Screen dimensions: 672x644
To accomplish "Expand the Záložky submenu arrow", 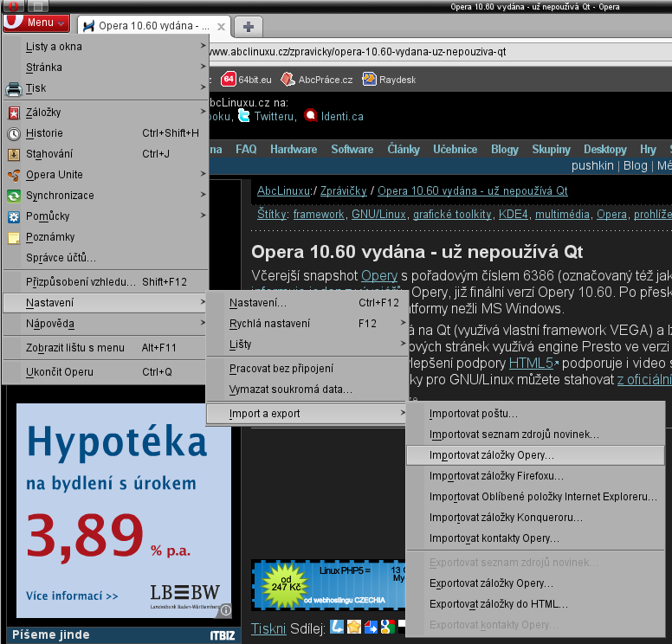I will [x=204, y=111].
